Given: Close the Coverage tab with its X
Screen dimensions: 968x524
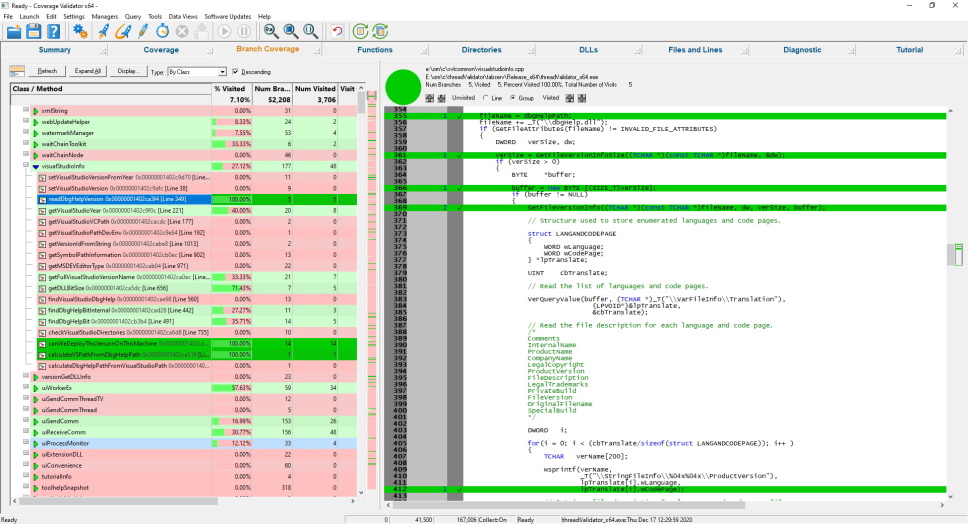Looking at the screenshot, I should click(x=209, y=51).
